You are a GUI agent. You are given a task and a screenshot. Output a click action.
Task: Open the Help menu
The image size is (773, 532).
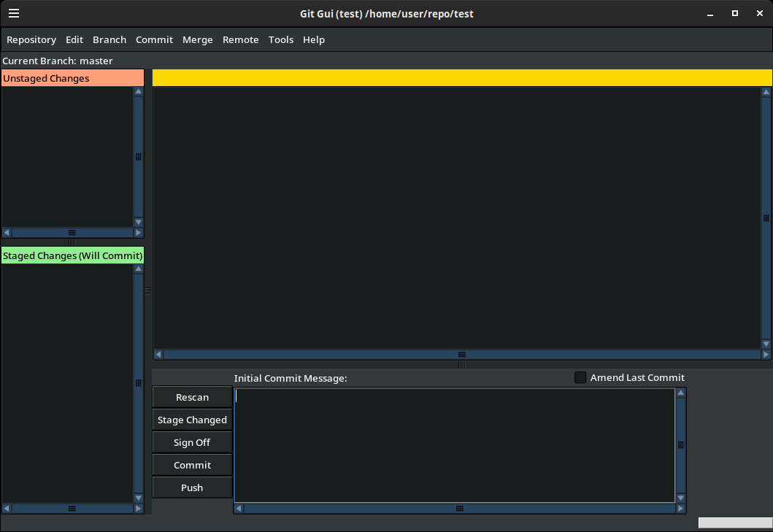[x=314, y=40]
